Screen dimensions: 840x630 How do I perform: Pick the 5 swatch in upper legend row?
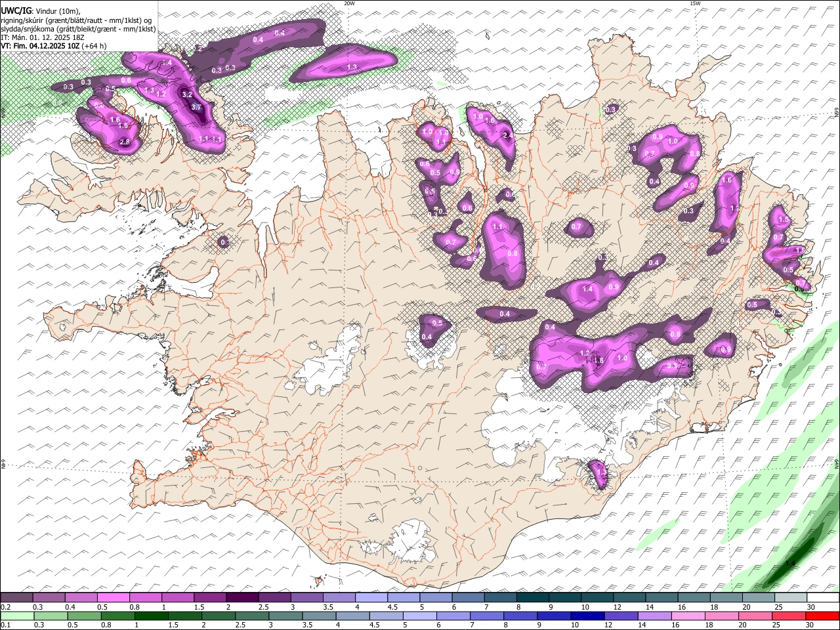point(436,597)
